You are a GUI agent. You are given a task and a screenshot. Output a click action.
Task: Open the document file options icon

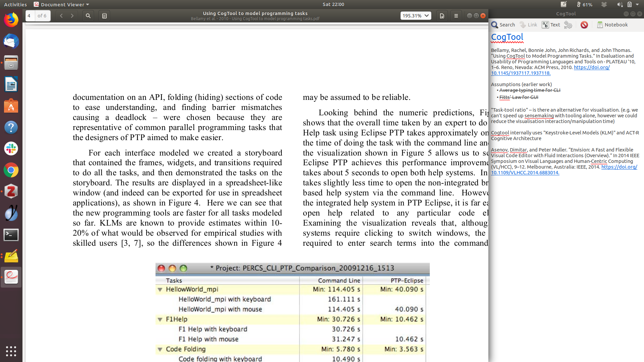(x=442, y=16)
